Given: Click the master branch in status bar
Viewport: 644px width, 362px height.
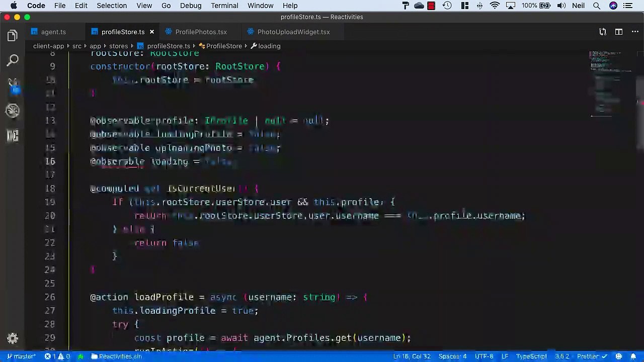Looking at the screenshot, I should 21,356.
